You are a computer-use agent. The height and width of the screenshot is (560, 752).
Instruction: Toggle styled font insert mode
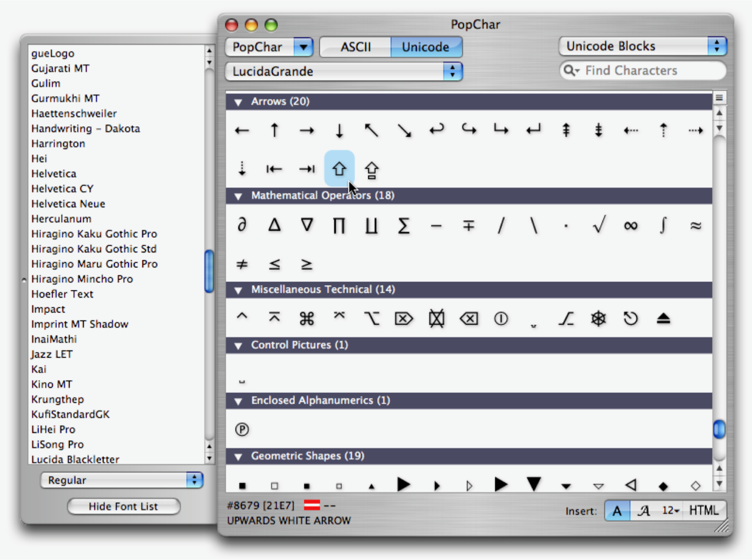click(x=644, y=511)
